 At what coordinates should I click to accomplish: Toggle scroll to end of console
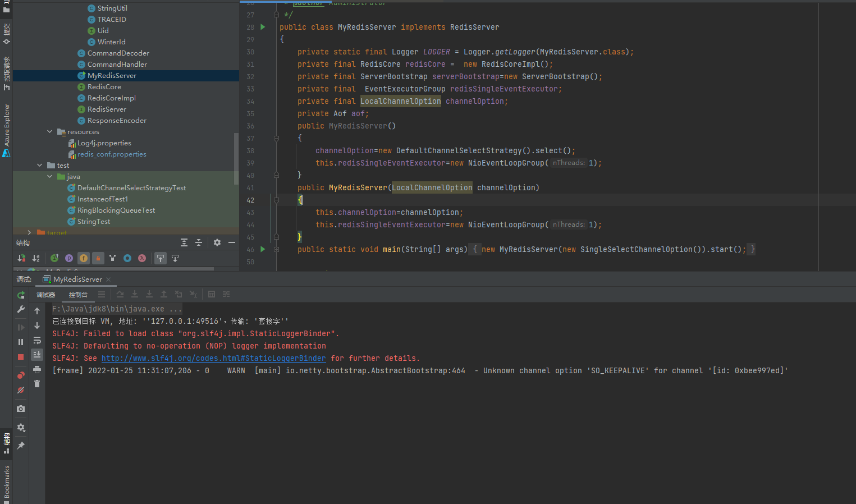pos(37,354)
